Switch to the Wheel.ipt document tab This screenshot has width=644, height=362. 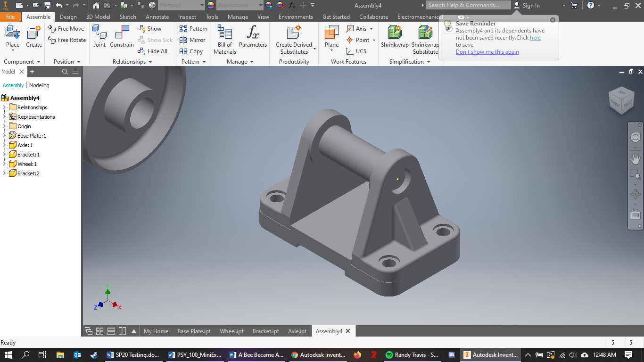click(231, 331)
